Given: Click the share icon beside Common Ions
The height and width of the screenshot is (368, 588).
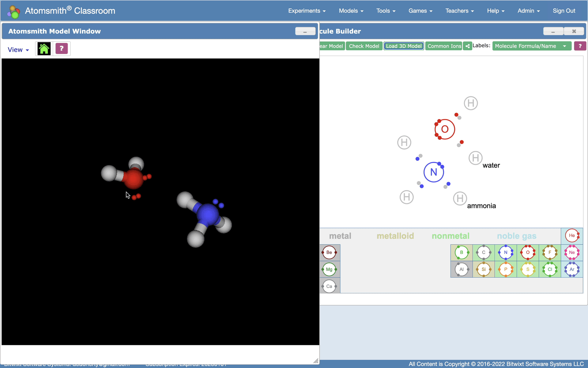Looking at the screenshot, I should click(467, 46).
